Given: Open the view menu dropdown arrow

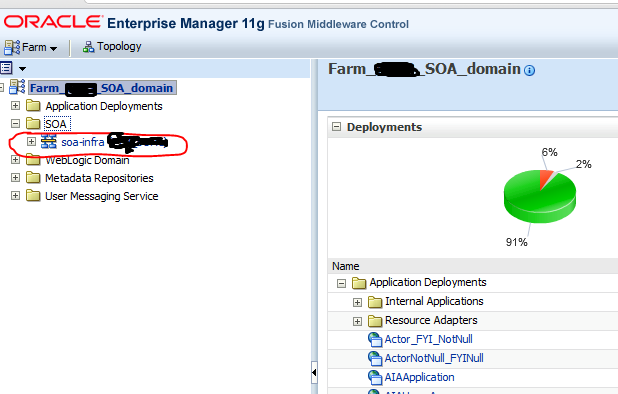Looking at the screenshot, I should (x=22, y=69).
